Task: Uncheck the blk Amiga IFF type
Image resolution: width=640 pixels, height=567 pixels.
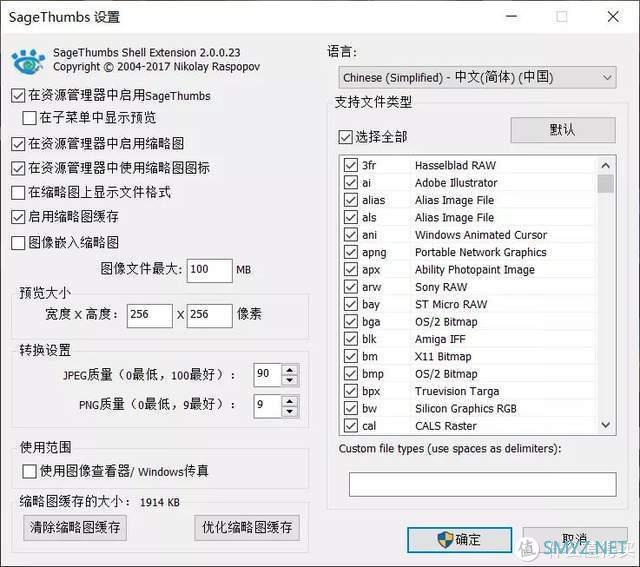Action: pyautogui.click(x=351, y=338)
